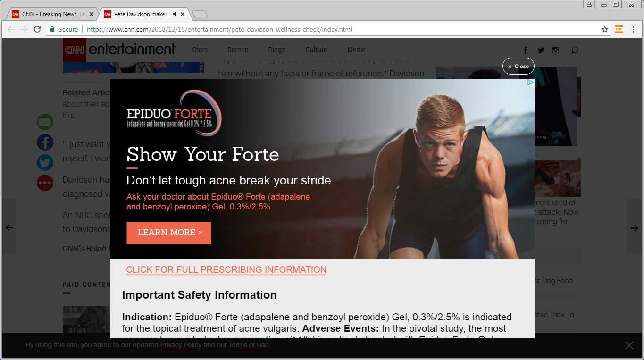Click the AdChoices icon on the ad
This screenshot has width=644, height=360.
[x=530, y=82]
